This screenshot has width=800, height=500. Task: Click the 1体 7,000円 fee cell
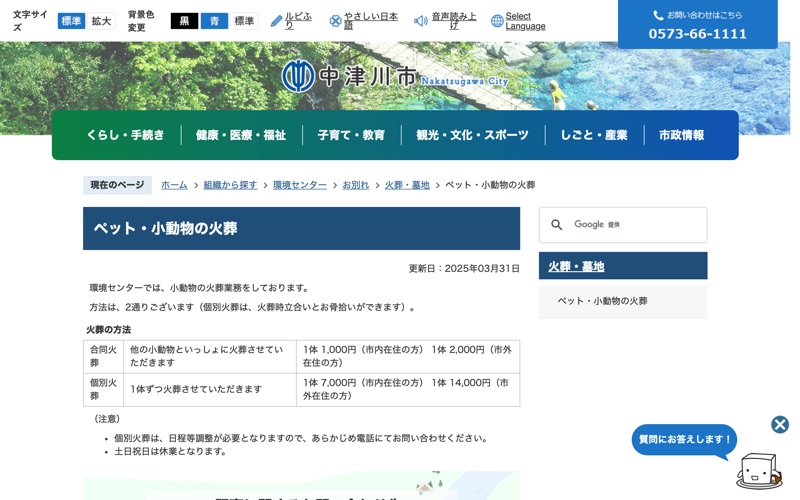pos(408,389)
